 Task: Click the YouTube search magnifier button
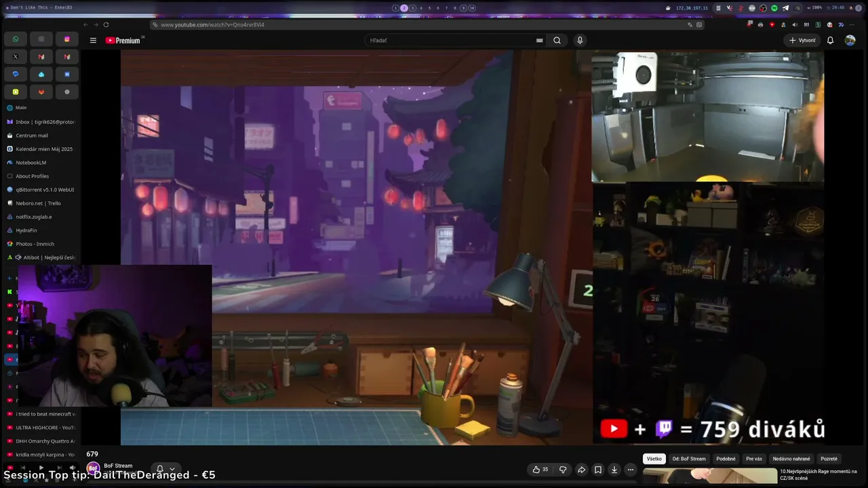pyautogui.click(x=557, y=41)
